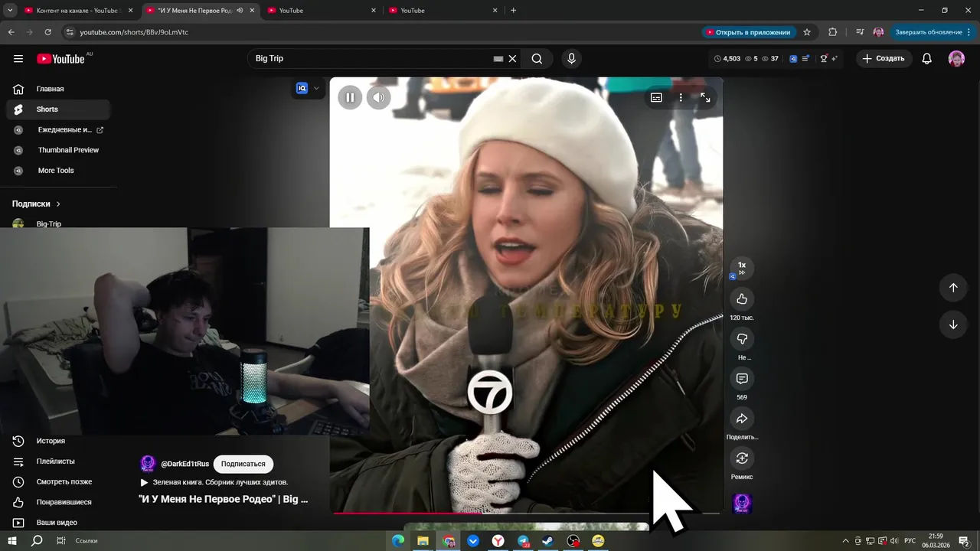The image size is (980, 551).
Task: Select Shorts in the sidebar
Action: click(58, 109)
